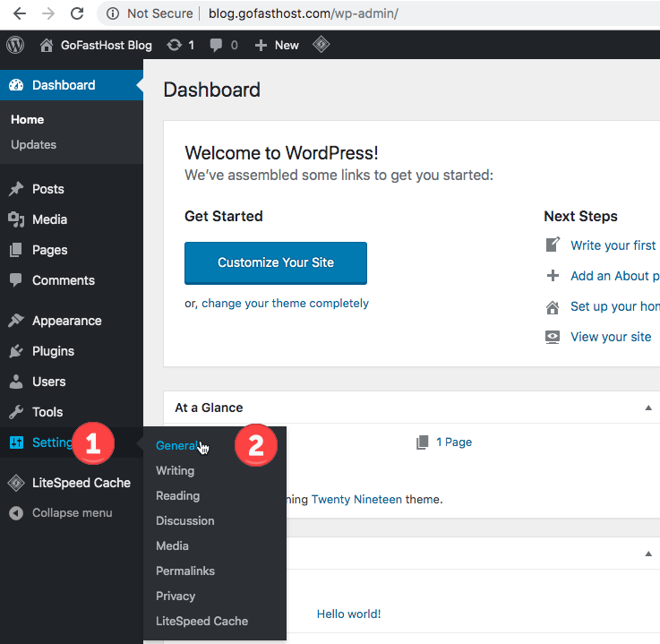The height and width of the screenshot is (644, 660).
Task: Open the Write your first link
Action: pyautogui.click(x=613, y=245)
